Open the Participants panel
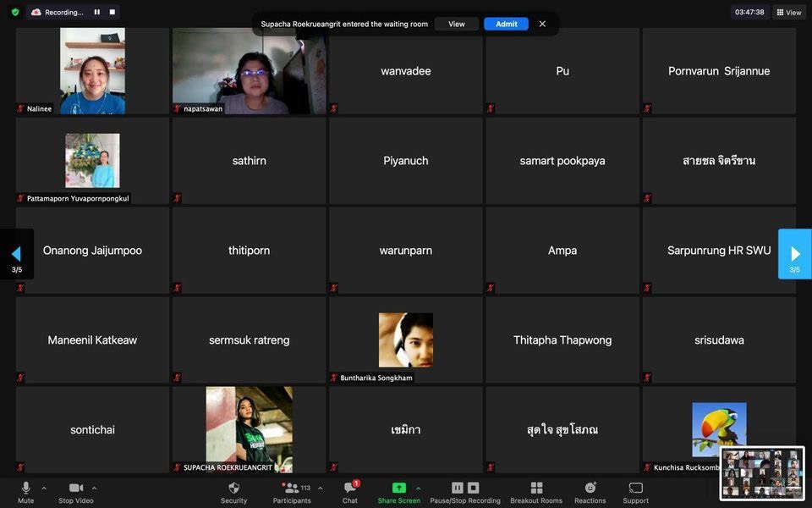This screenshot has height=508, width=812. pyautogui.click(x=291, y=492)
